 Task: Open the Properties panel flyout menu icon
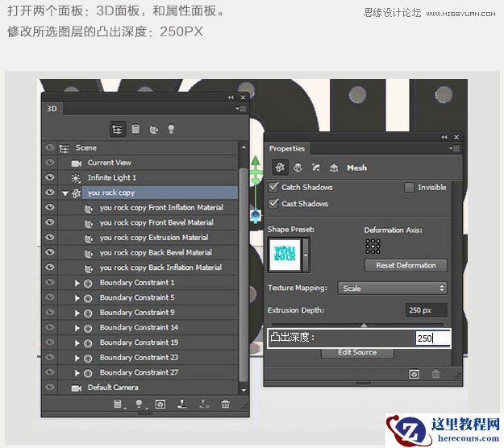[x=455, y=148]
